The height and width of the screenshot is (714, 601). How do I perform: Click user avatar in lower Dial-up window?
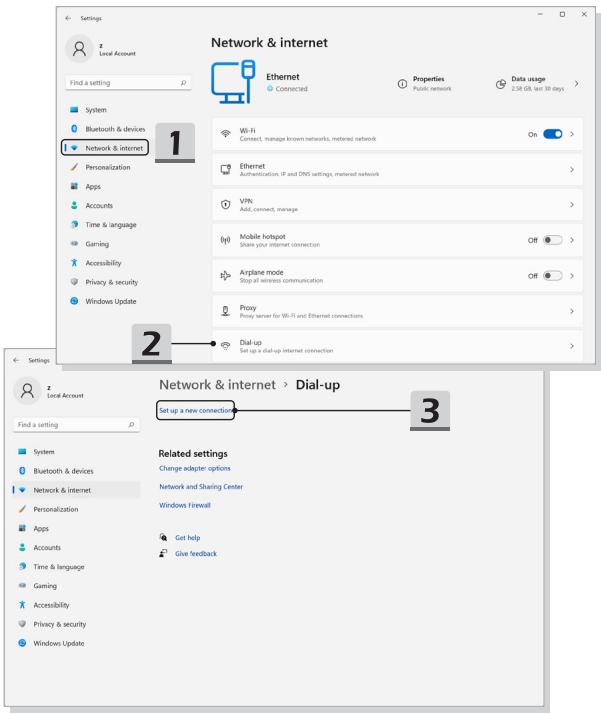tap(27, 391)
